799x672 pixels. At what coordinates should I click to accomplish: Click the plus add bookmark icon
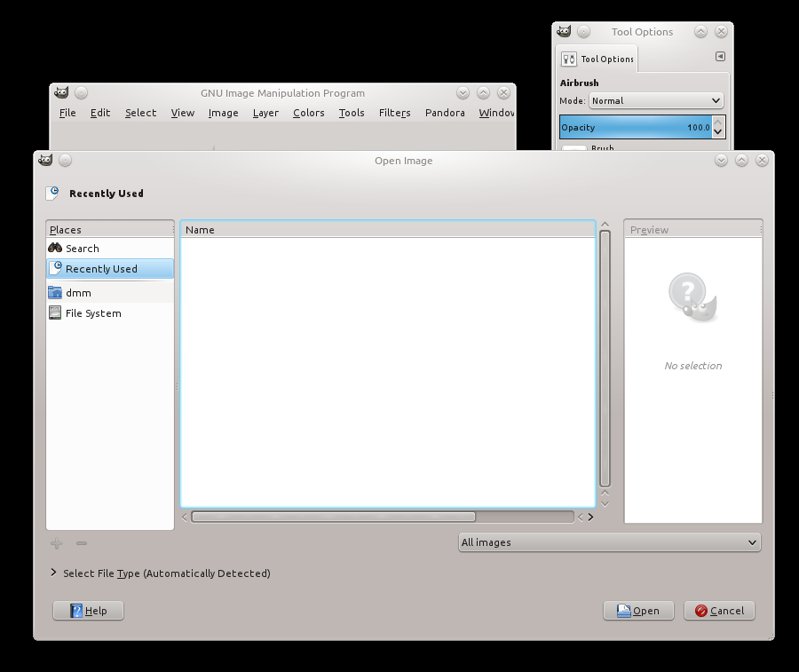(57, 543)
